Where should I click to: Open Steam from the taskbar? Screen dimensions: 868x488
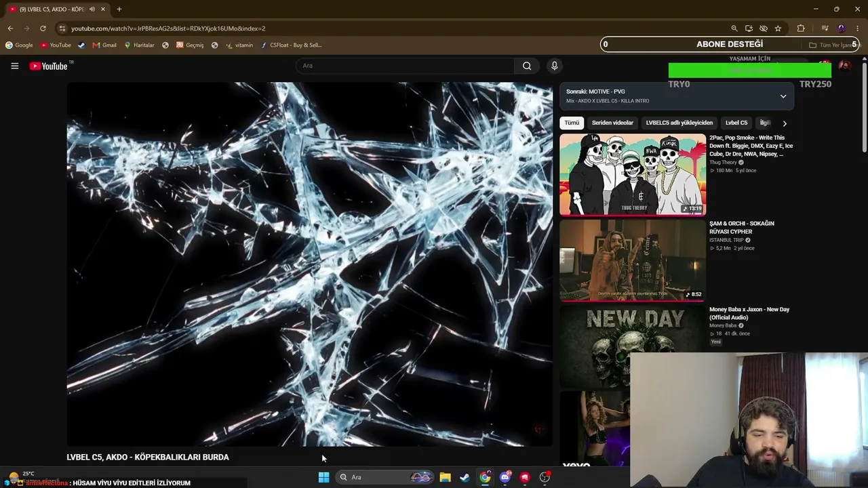pos(465,477)
